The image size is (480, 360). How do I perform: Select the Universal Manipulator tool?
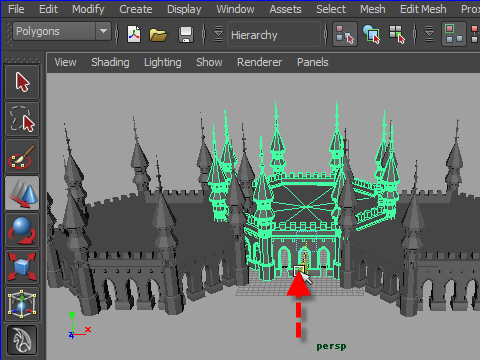[x=22, y=304]
